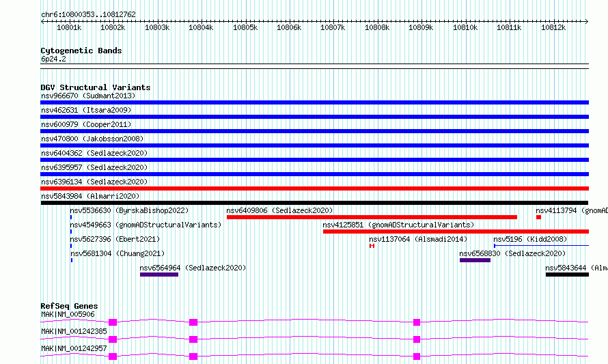Click the RefSeq Genes track title
This screenshot has height=364, width=608.
69,306
